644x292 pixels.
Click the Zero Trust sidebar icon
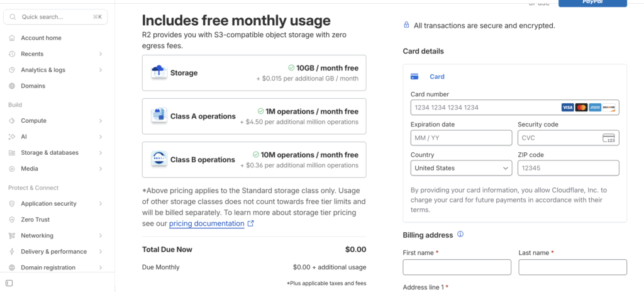click(x=12, y=220)
